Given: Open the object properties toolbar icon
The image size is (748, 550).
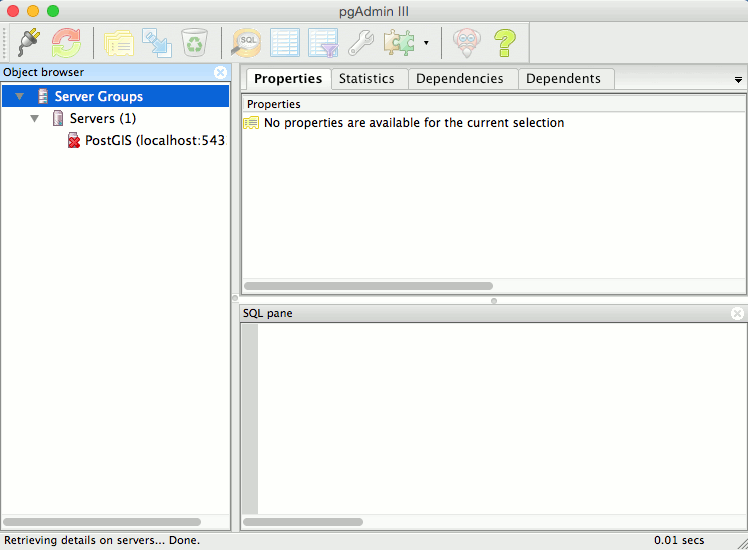Looking at the screenshot, I should pyautogui.click(x=119, y=42).
